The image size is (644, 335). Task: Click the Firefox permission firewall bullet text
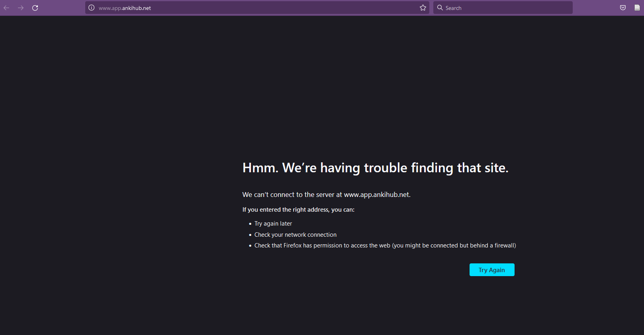click(x=385, y=245)
